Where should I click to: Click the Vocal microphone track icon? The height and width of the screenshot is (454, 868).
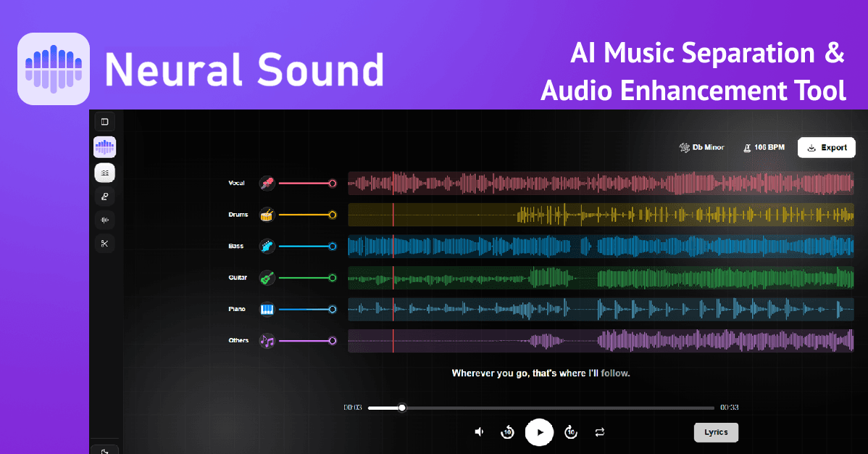[x=267, y=183]
